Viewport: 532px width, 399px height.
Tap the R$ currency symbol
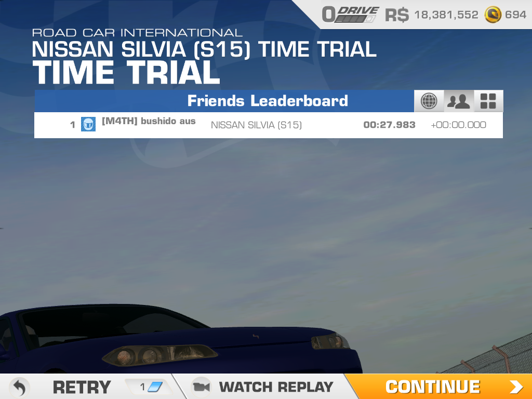[396, 15]
